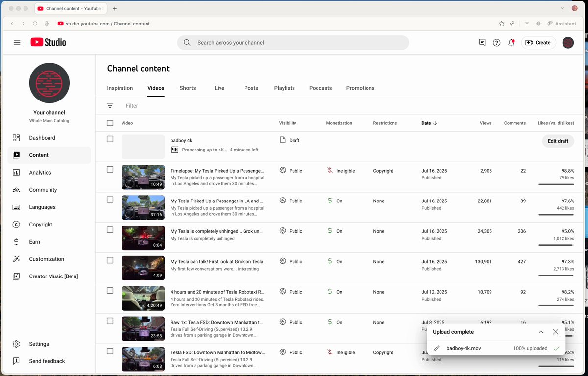Click the Creator Music note icon

click(16, 276)
